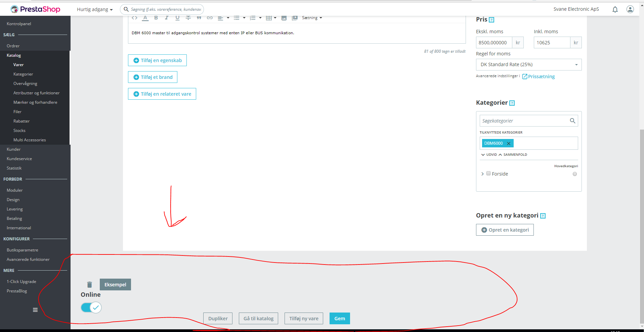Insert a media video into the description

[x=295, y=18]
